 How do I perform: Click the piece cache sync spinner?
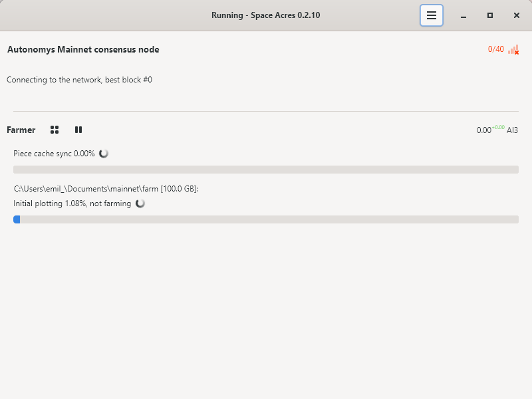(104, 154)
